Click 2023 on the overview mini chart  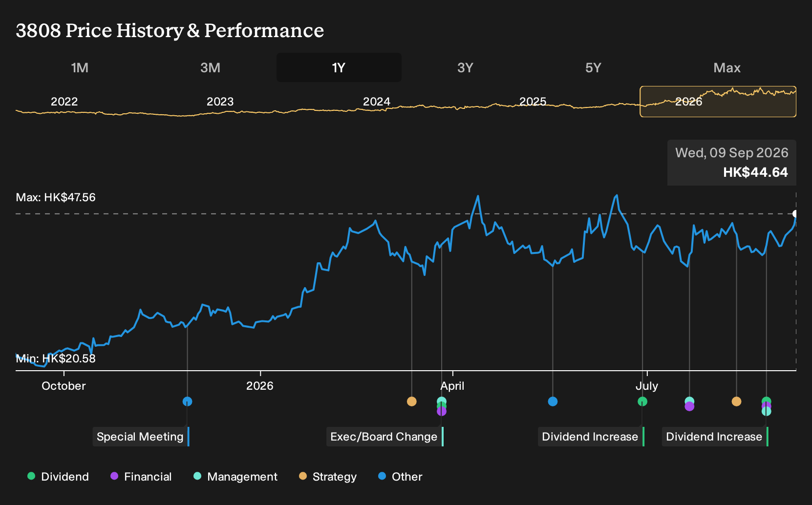(220, 102)
